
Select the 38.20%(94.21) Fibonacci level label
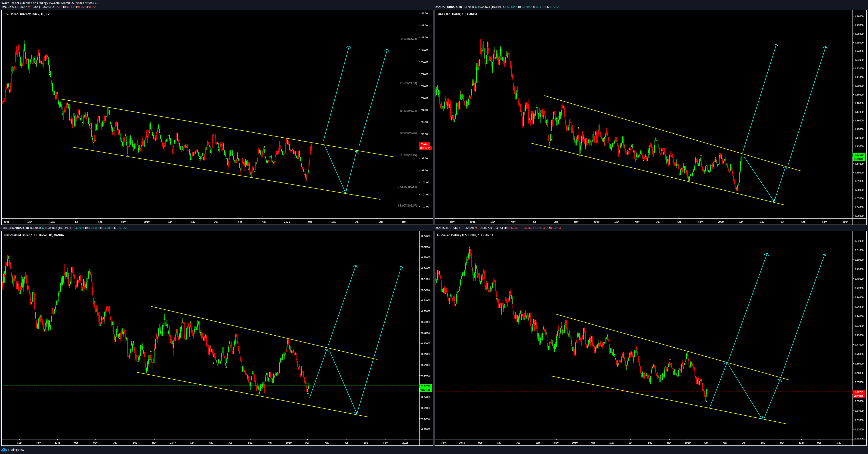(408, 111)
